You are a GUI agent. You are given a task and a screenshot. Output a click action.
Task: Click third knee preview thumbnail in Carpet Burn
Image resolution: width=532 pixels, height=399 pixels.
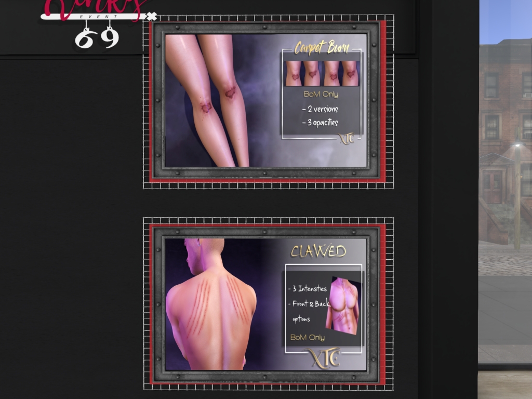[x=331, y=73]
